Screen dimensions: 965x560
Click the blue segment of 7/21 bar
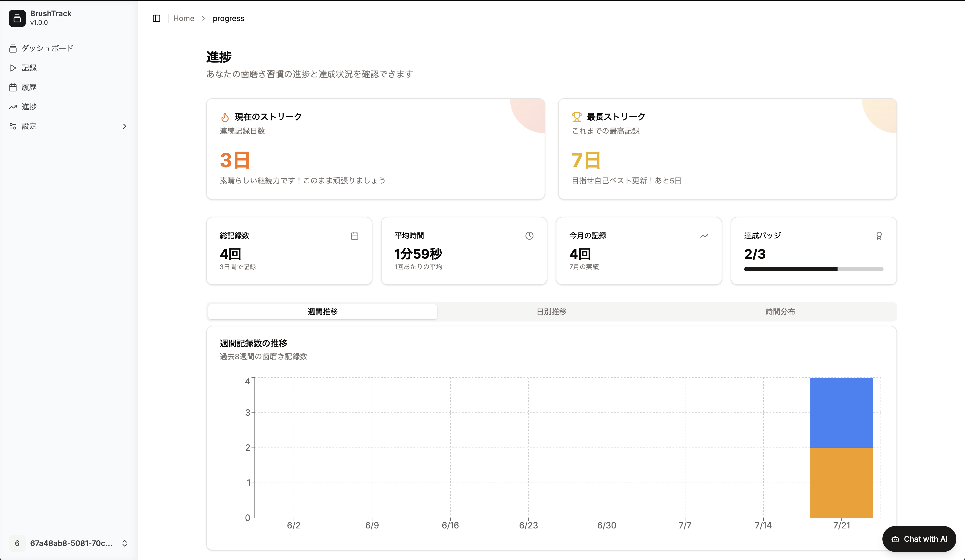[x=841, y=413]
